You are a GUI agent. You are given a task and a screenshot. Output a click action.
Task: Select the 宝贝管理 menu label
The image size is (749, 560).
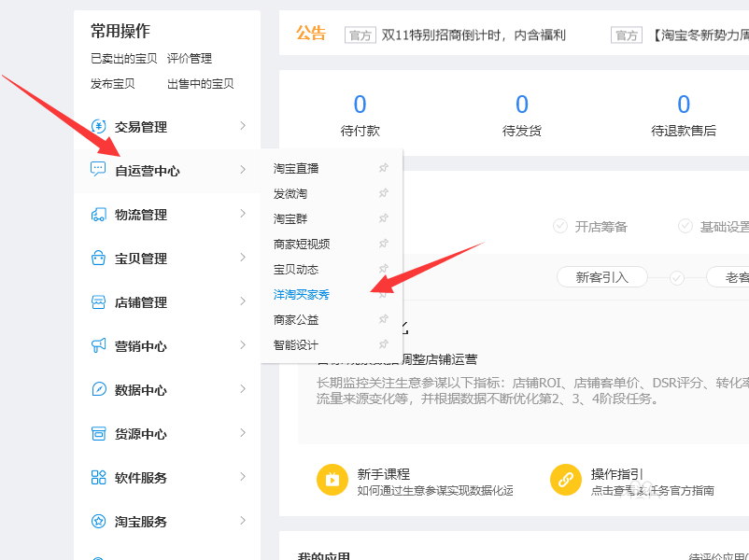pos(141,259)
